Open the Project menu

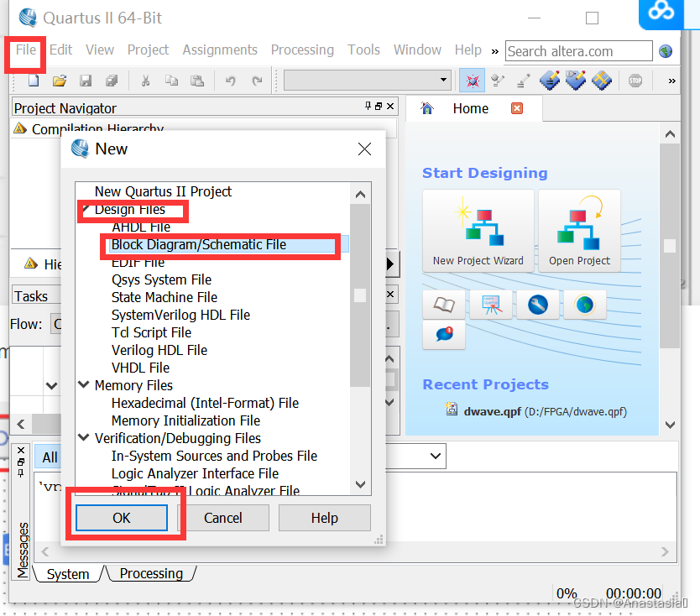[x=148, y=50]
